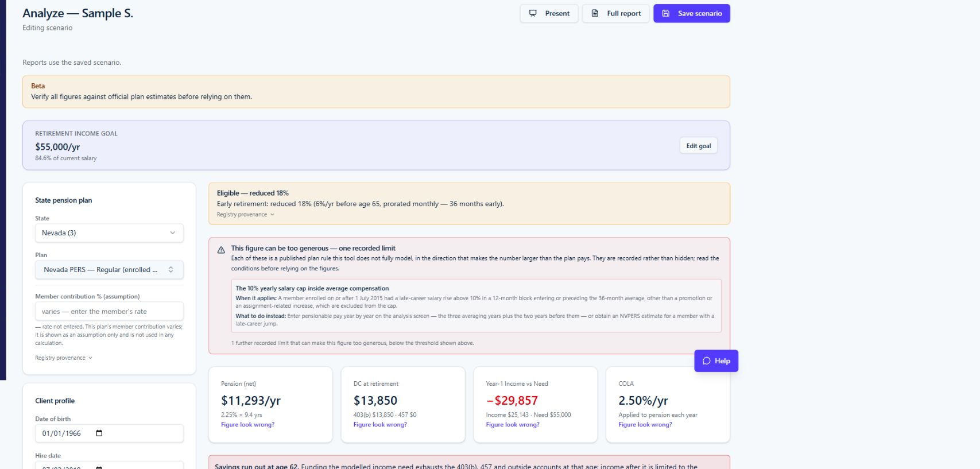This screenshot has height=469, width=980.
Task: Click the '1 further recorded limit' note
Action: click(353, 343)
